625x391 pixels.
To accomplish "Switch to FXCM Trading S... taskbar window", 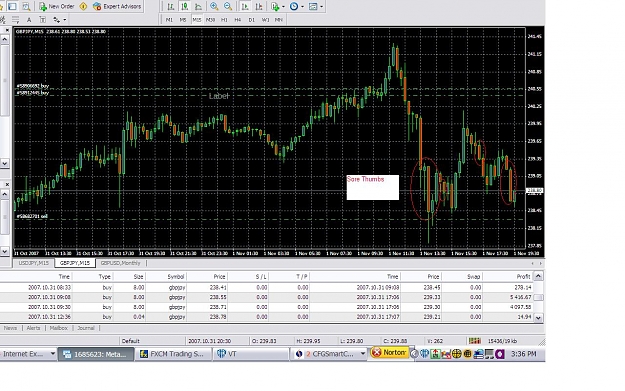I will click(173, 354).
